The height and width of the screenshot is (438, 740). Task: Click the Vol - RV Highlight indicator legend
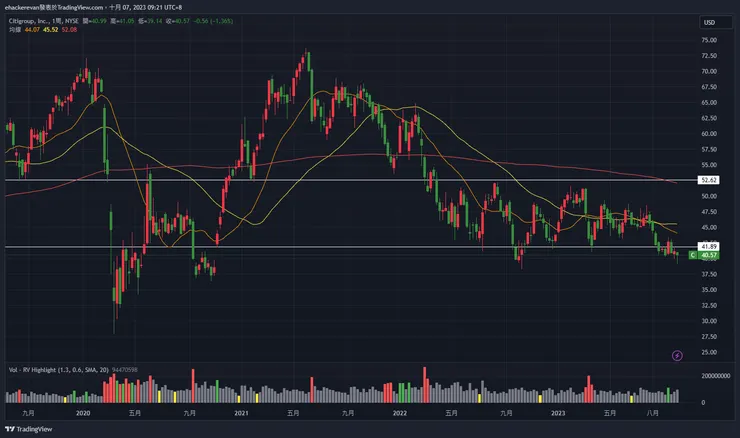coord(59,370)
